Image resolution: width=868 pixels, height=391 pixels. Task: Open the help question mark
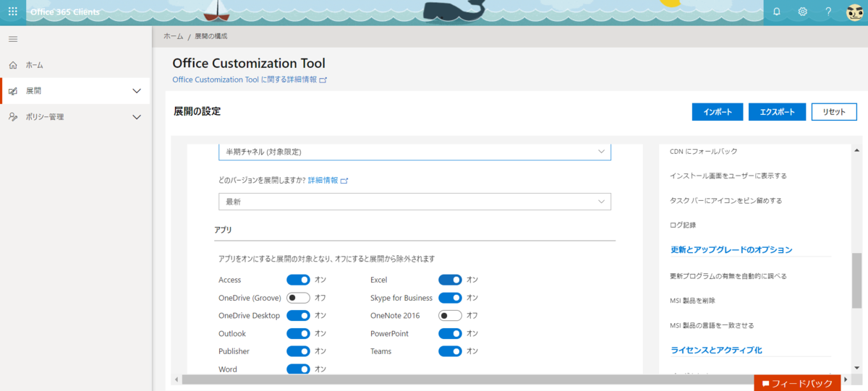(x=829, y=12)
